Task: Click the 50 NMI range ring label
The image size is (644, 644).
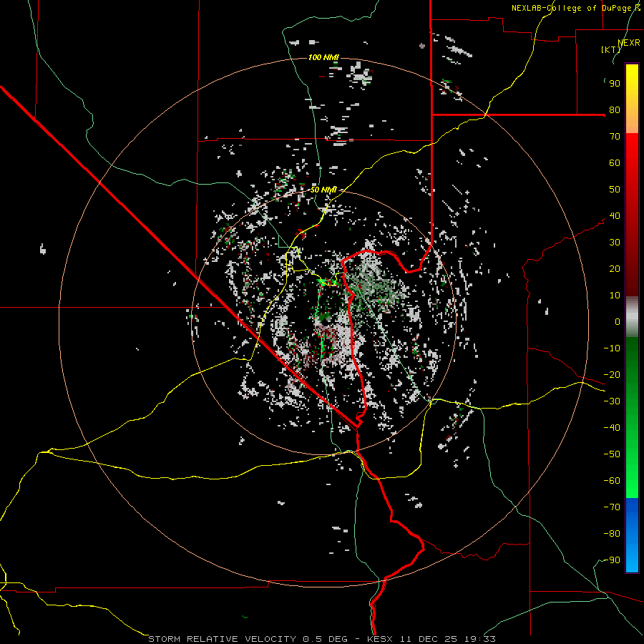Action: pos(323,190)
